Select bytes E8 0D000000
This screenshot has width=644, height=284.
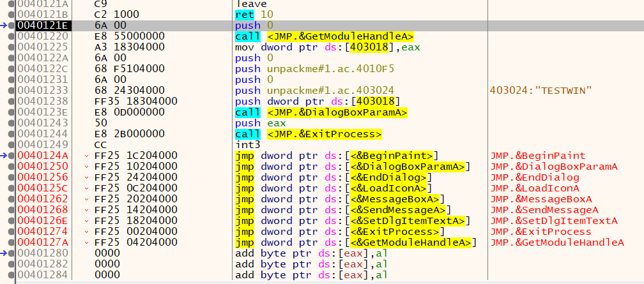pyautogui.click(x=130, y=112)
